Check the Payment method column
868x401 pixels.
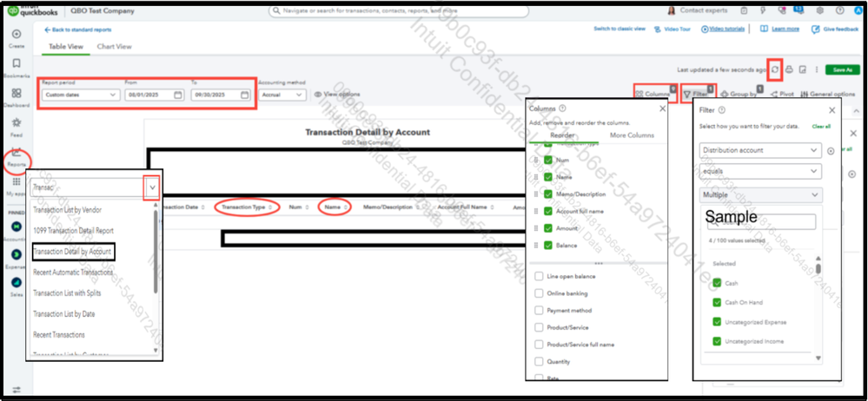pyautogui.click(x=539, y=310)
